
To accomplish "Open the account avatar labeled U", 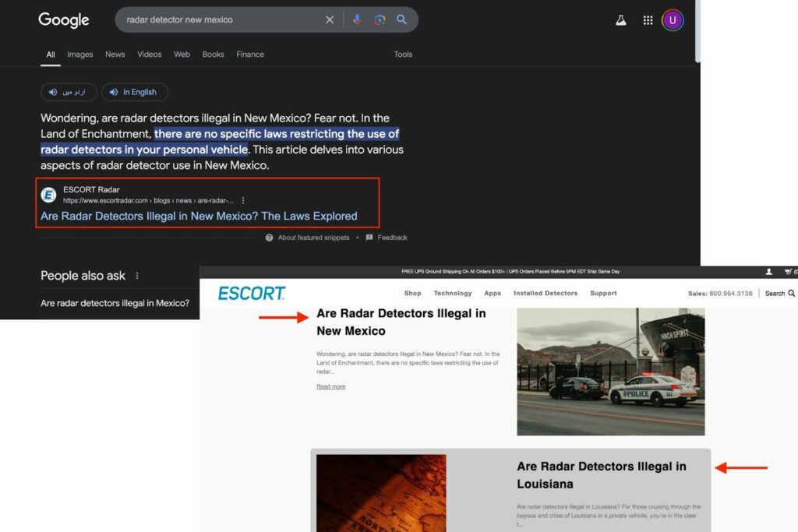I will [673, 20].
